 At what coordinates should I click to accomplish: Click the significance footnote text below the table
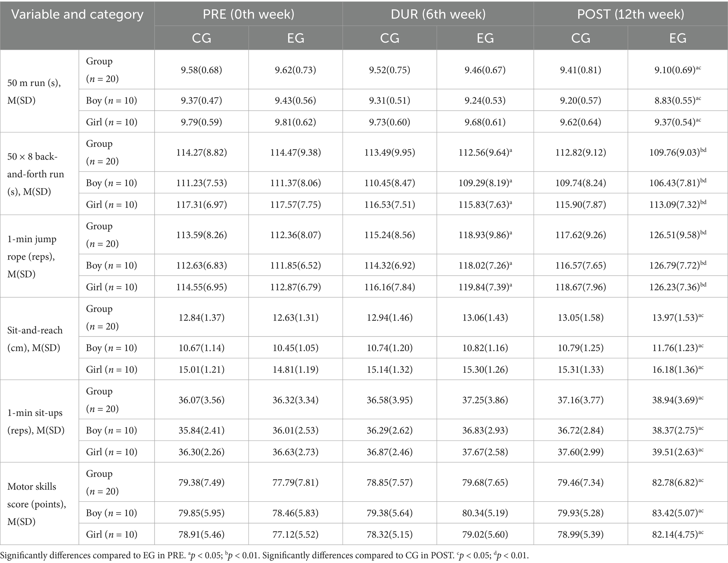[264, 556]
